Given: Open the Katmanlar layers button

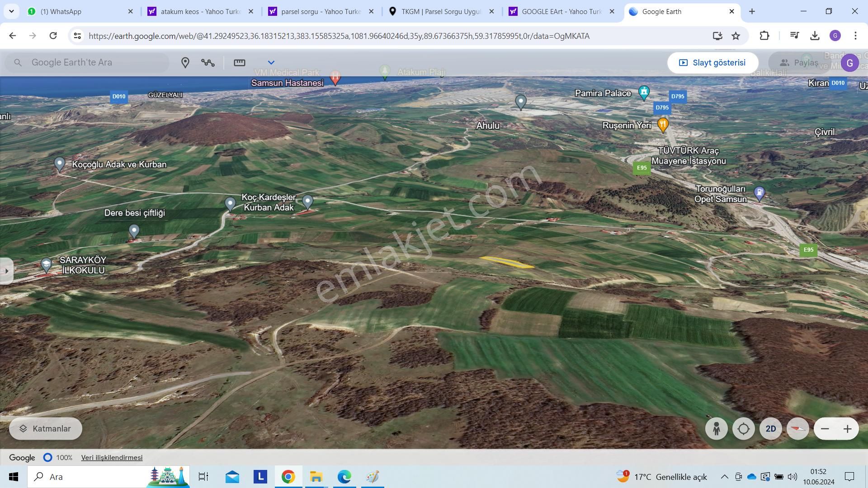Looking at the screenshot, I should (x=45, y=429).
